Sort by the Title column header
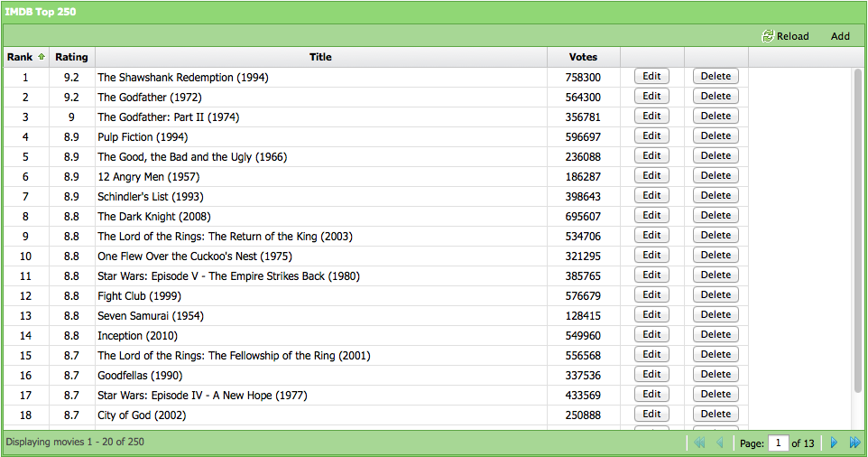 [320, 57]
